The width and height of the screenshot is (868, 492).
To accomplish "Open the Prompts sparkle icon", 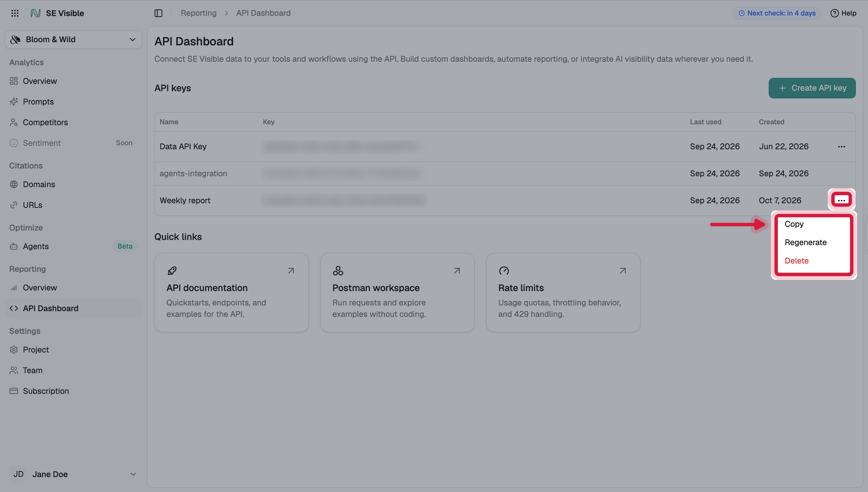I will tap(14, 102).
